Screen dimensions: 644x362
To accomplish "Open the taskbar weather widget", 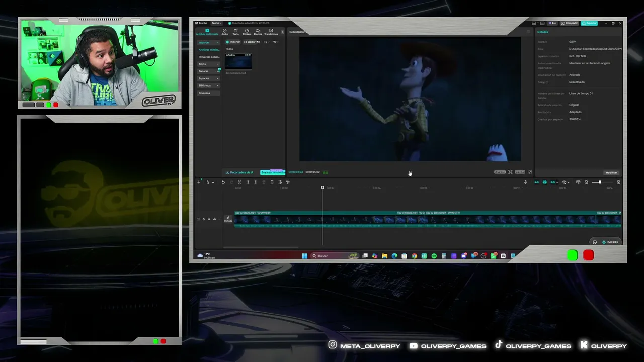I will pos(206,256).
